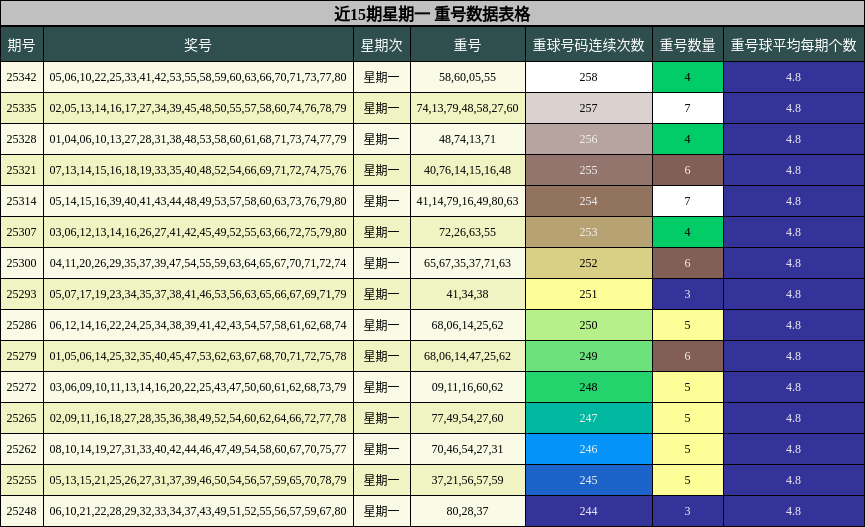Select issue number 25286
This screenshot has height=527, width=865.
22,325
